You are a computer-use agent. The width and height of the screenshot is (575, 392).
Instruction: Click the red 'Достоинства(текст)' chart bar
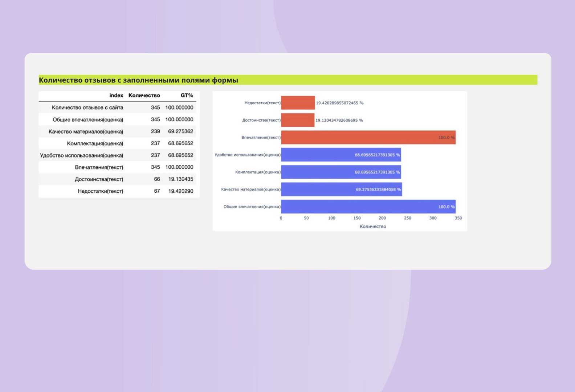coord(297,120)
